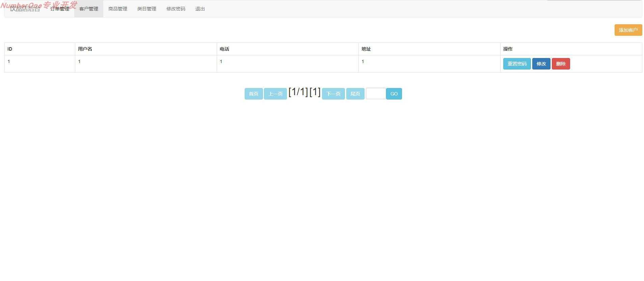The width and height of the screenshot is (644, 281).
Task: Click the 上一页 pagination button
Action: tap(275, 94)
